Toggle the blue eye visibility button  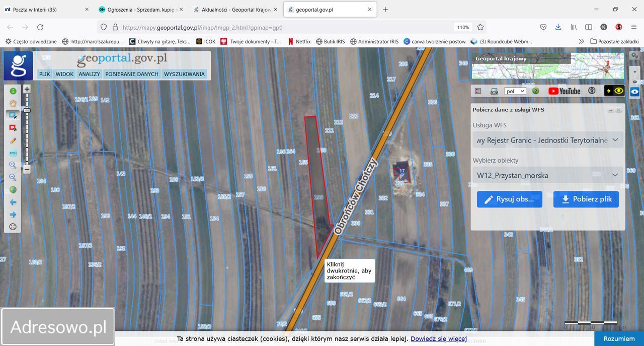click(635, 92)
